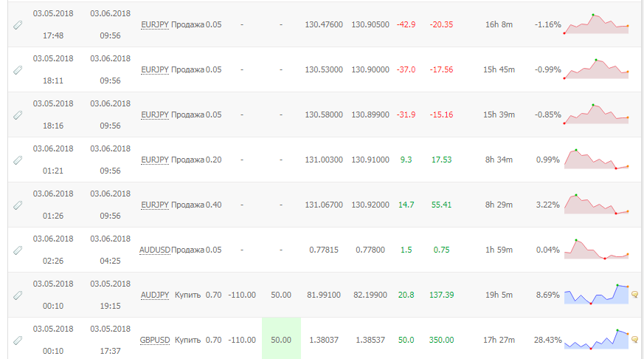Click the tag icon of the EURJPY trade opened at 18:16
Image resolution: width=644 pixels, height=359 pixels.
click(x=18, y=115)
